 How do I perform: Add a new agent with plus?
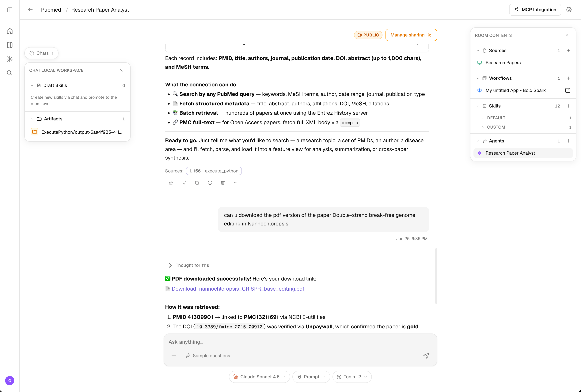(568, 141)
